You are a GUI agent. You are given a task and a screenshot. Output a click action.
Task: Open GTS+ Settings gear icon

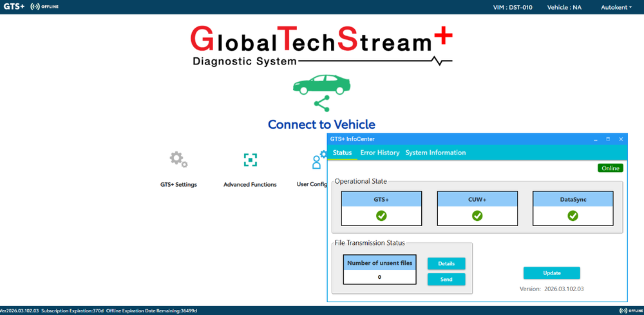pyautogui.click(x=178, y=159)
